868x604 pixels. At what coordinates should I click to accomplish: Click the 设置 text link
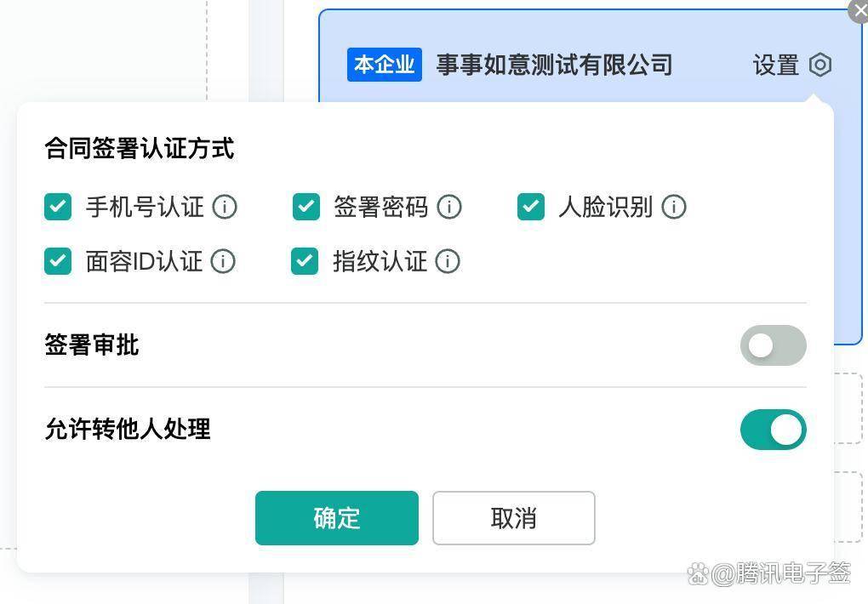775,65
